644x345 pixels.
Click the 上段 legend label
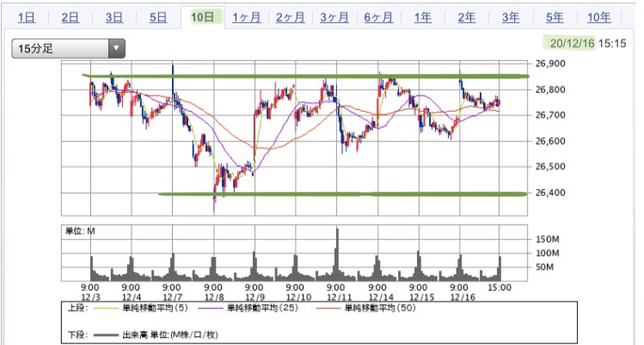(77, 308)
